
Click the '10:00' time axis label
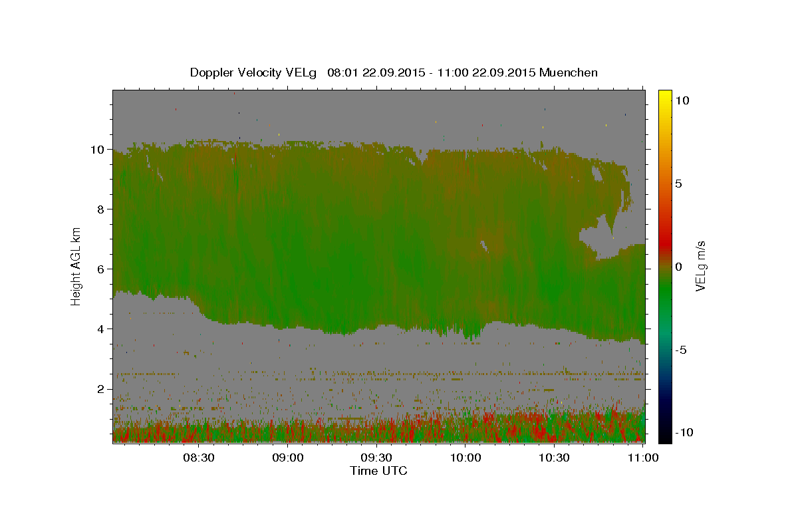pyautogui.click(x=466, y=458)
